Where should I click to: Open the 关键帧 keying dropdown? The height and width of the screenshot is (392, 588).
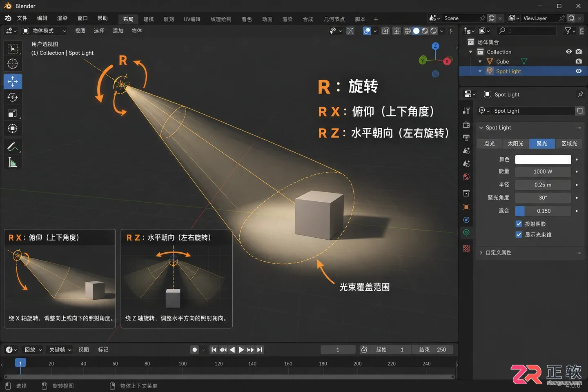(60, 350)
